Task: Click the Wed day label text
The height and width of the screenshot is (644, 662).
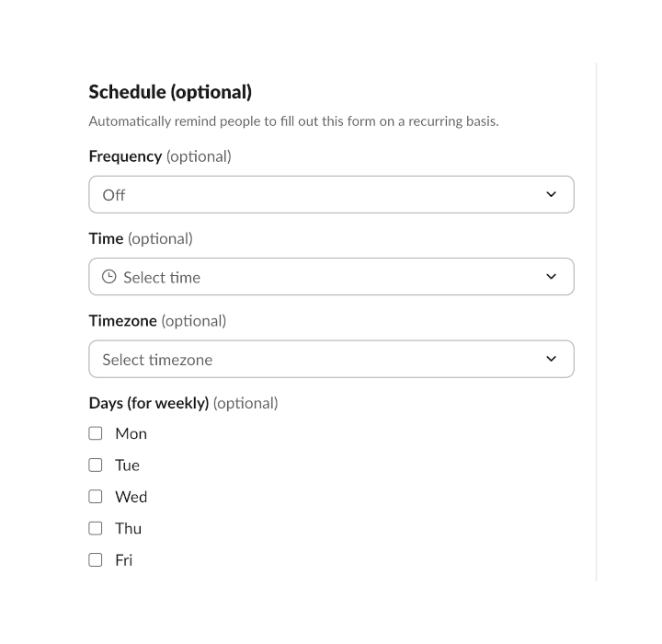Action: pos(131,497)
